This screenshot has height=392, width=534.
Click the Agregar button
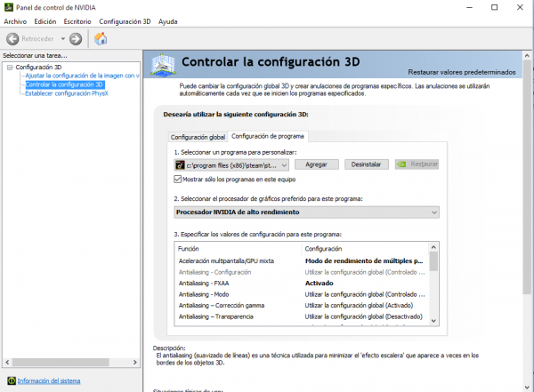316,164
